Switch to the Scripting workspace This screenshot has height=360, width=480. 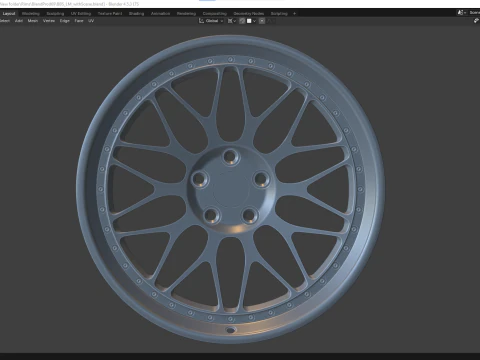pyautogui.click(x=279, y=13)
